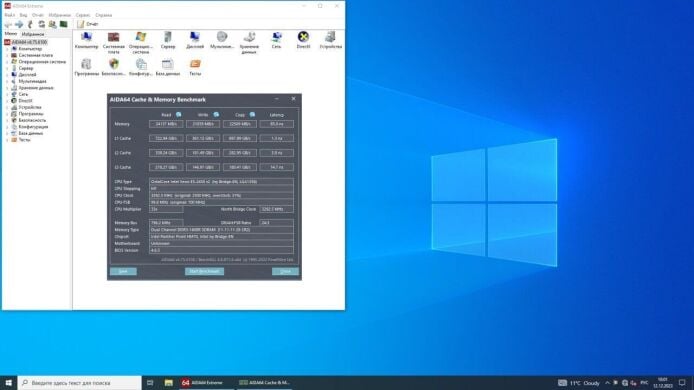
Task: Click the info icon next to Write
Action: click(216, 115)
